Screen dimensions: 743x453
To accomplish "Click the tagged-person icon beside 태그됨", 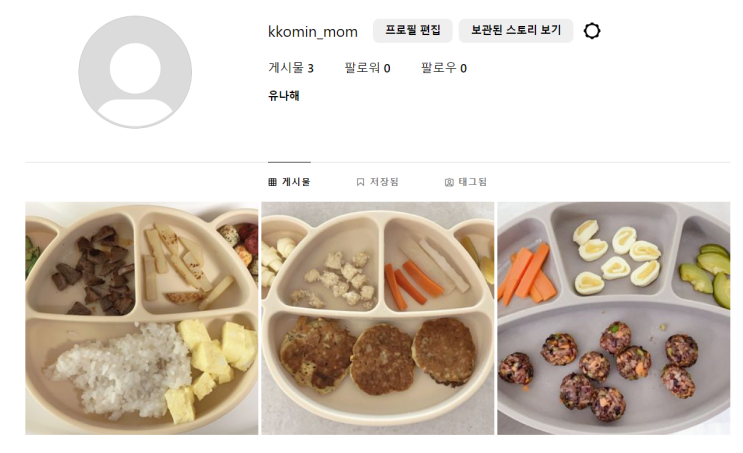I will click(449, 182).
